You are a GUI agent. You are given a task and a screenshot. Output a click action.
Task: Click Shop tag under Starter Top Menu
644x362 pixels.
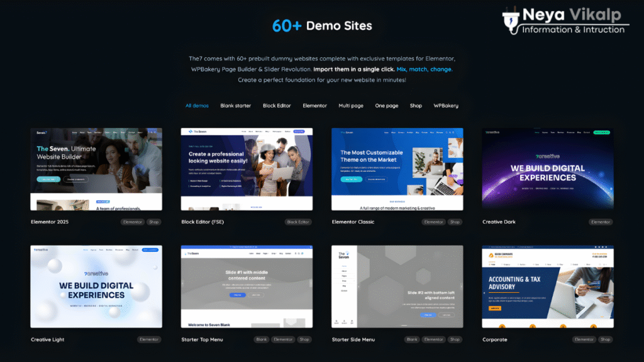click(x=304, y=339)
